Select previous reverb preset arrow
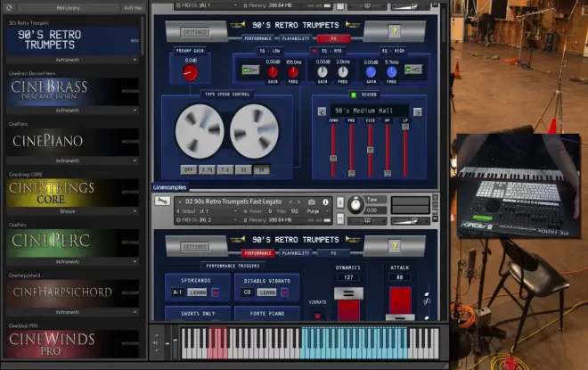 pos(322,111)
